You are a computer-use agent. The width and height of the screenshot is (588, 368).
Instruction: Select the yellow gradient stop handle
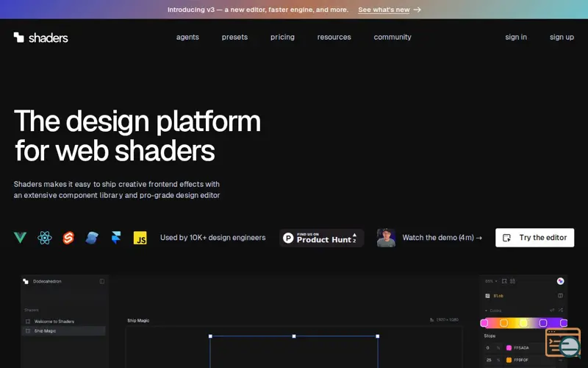[523, 323]
